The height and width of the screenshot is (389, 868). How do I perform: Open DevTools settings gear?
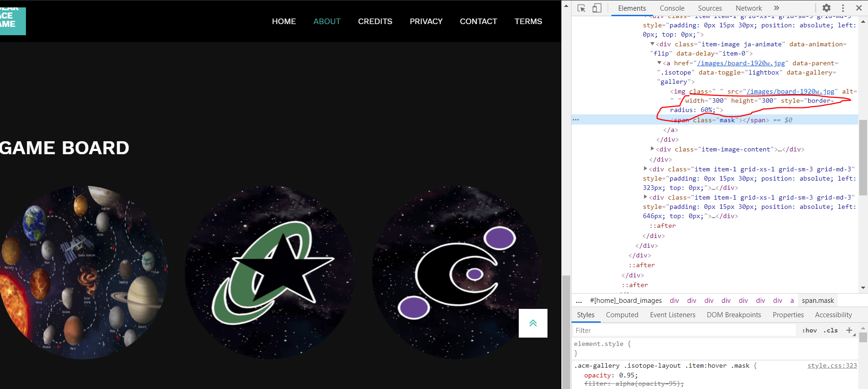pyautogui.click(x=826, y=8)
